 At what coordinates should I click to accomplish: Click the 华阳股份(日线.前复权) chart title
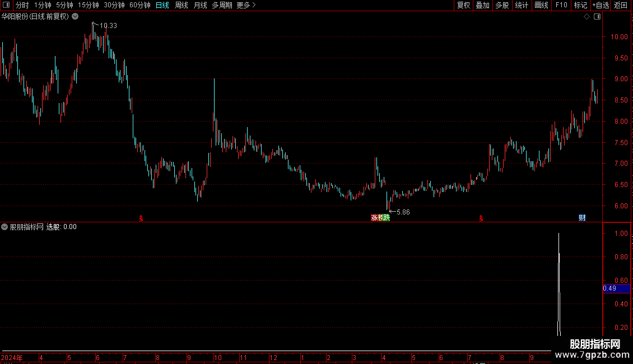coord(35,17)
